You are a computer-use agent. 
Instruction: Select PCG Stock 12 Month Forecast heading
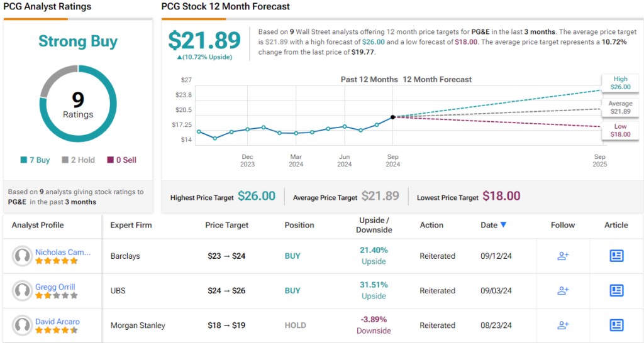point(226,6)
